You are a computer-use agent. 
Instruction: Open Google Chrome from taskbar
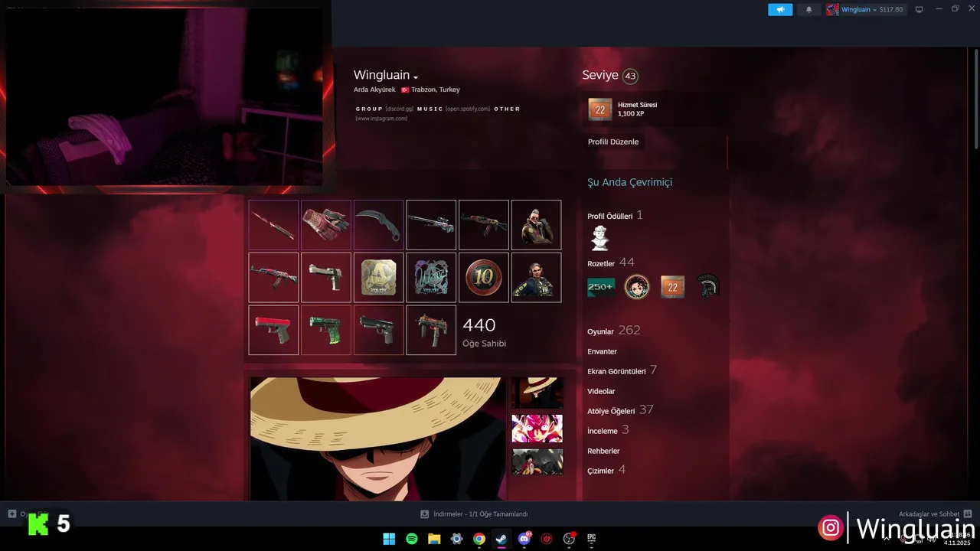pyautogui.click(x=479, y=539)
